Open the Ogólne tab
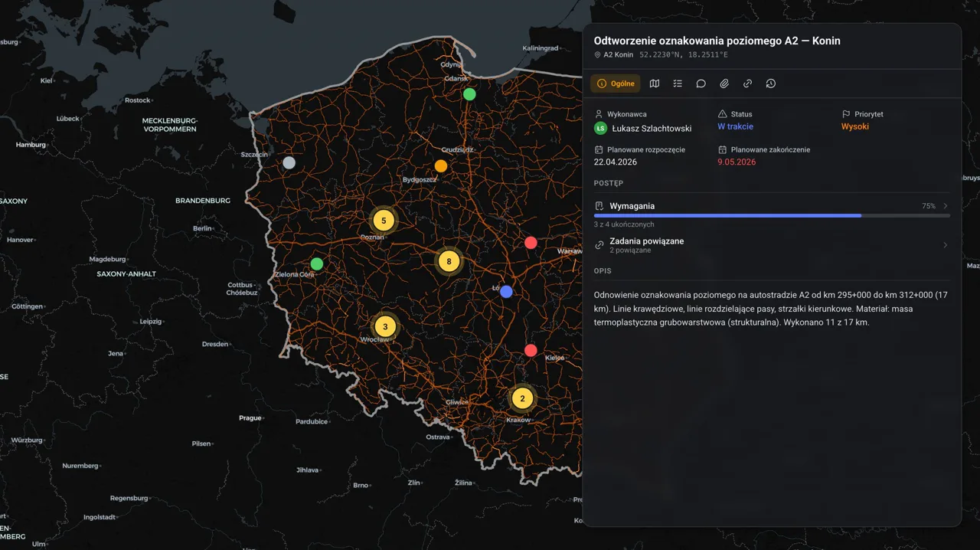 pos(616,83)
